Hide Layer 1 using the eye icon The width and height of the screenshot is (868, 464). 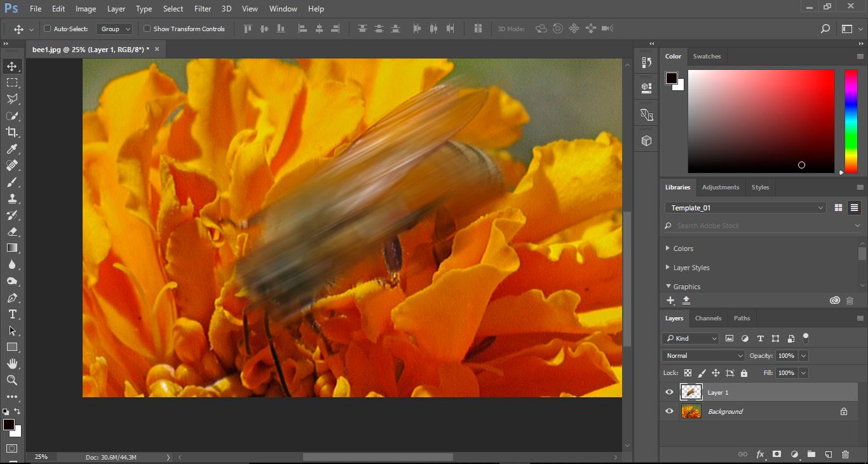[x=669, y=392]
